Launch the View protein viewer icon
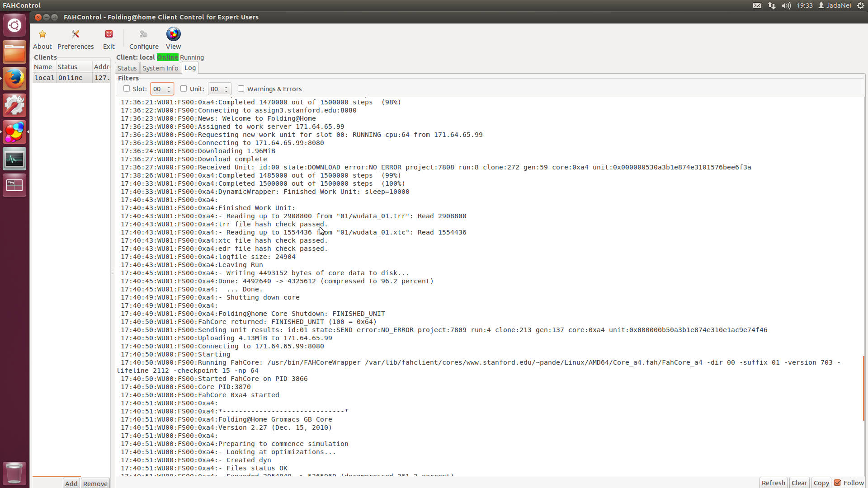 [173, 34]
